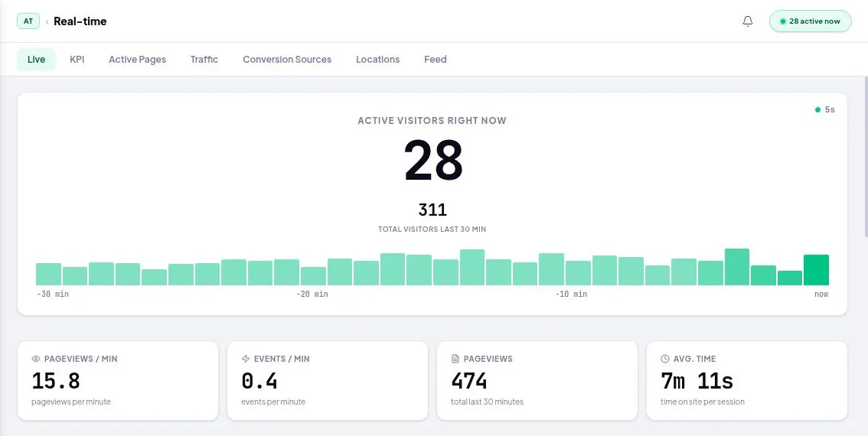The image size is (868, 436).
Task: Click the 311 total visitors value
Action: tap(432, 210)
